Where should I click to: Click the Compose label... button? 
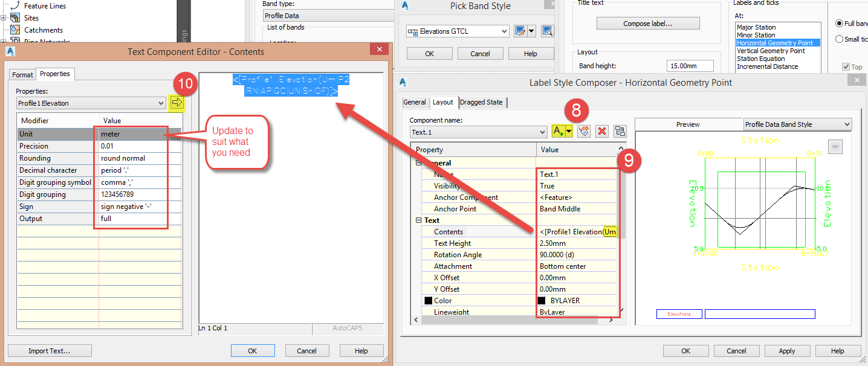(x=648, y=24)
